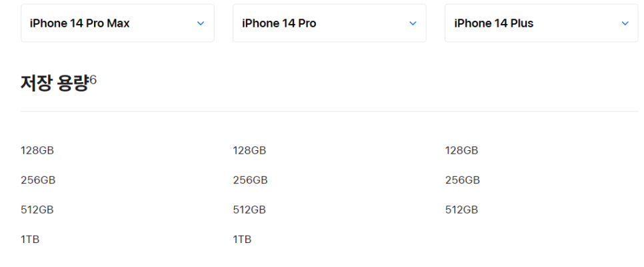Click the chevron arrow in iPhone 14 Pro Max selector
Image resolution: width=644 pixels, height=267 pixels.
tap(201, 23)
